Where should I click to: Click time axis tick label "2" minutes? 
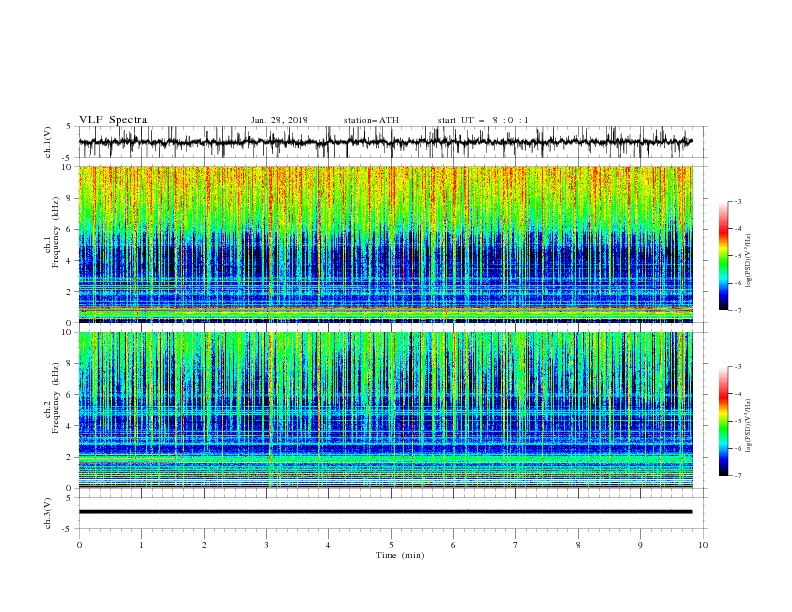pyautogui.click(x=204, y=545)
